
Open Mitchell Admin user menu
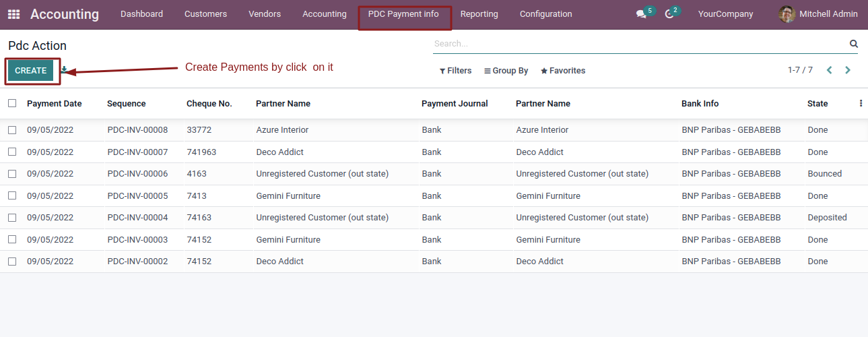click(818, 14)
